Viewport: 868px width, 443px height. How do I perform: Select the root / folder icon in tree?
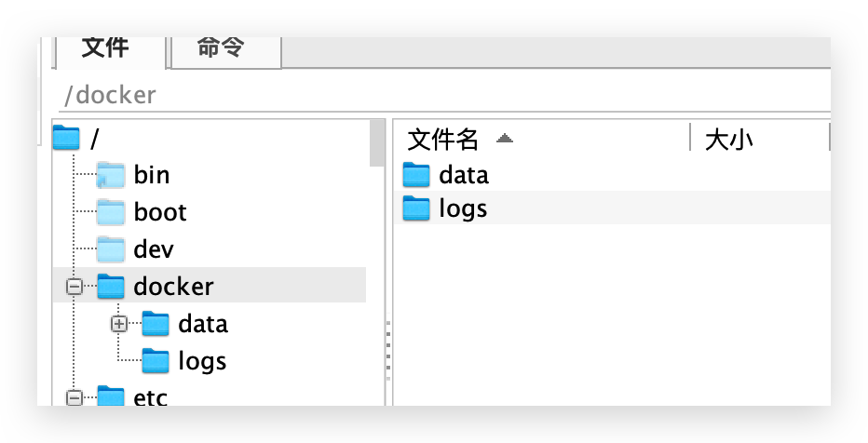click(66, 138)
